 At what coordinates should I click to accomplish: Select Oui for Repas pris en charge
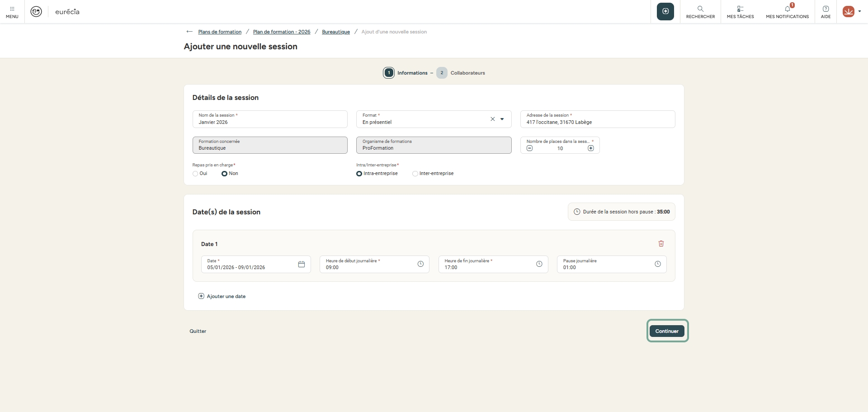195,174
